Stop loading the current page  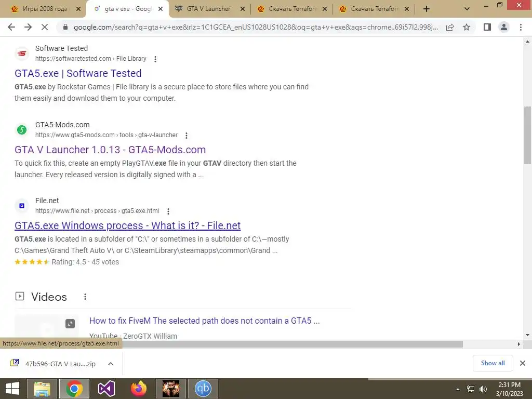point(45,27)
